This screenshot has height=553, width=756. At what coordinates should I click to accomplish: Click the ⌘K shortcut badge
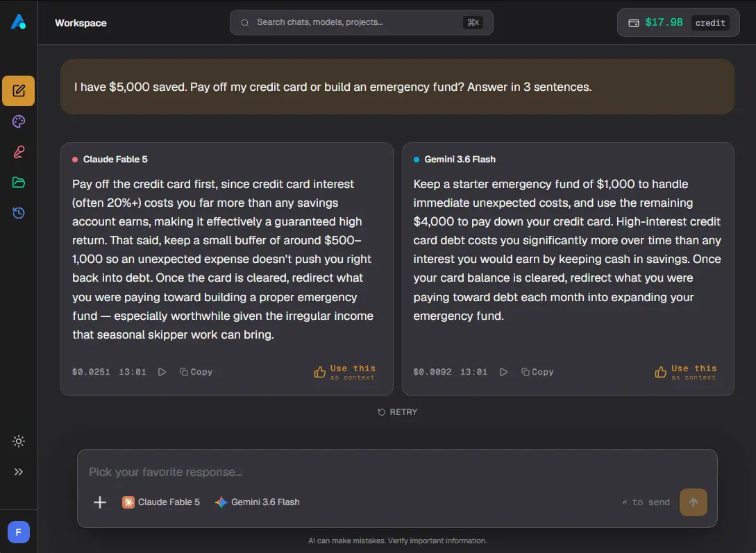tap(473, 23)
